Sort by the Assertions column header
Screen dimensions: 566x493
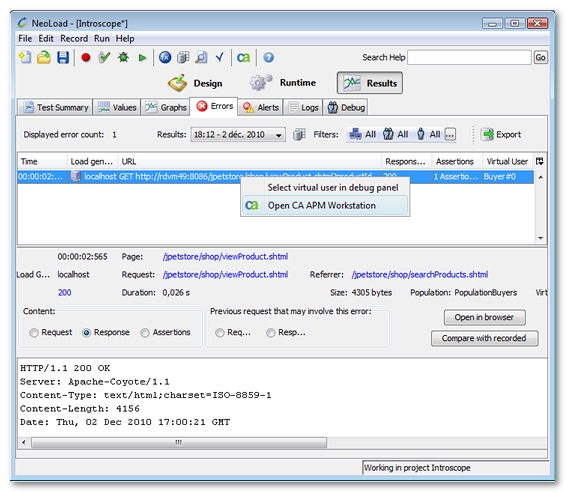pyautogui.click(x=457, y=161)
